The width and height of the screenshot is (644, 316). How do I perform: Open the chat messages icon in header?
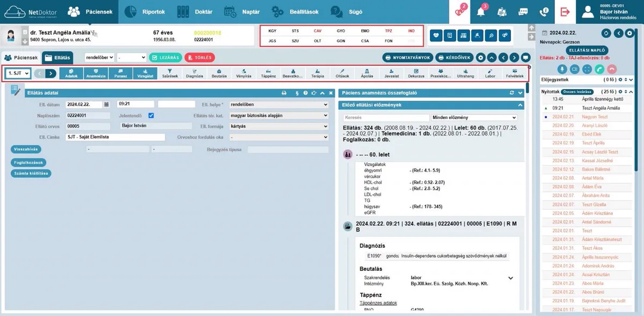pyautogui.click(x=523, y=11)
